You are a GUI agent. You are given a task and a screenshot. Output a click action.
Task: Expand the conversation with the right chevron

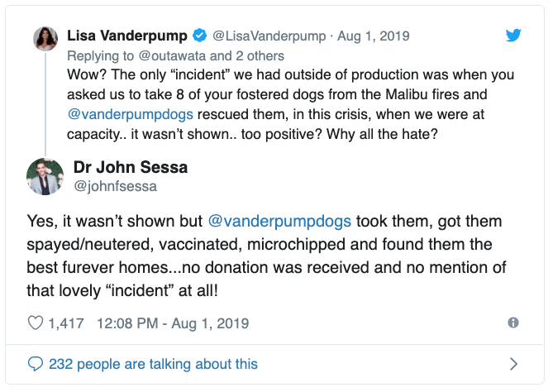tap(513, 364)
